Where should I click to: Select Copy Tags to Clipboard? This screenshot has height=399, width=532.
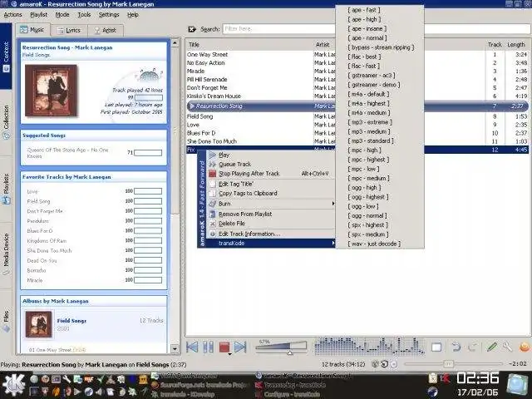(270, 193)
